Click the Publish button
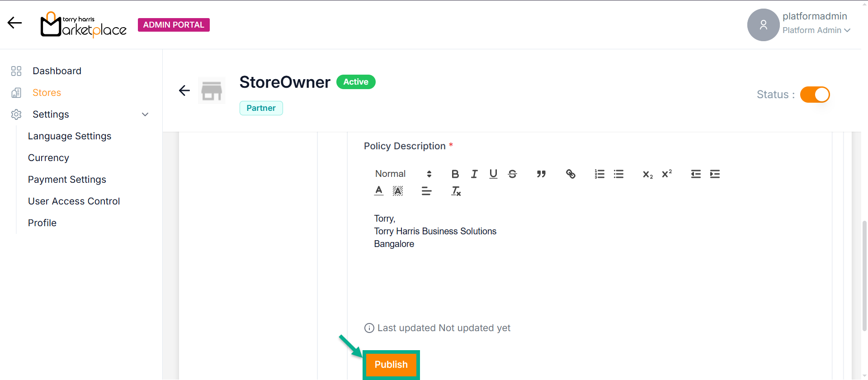This screenshot has height=380, width=868. (x=391, y=365)
